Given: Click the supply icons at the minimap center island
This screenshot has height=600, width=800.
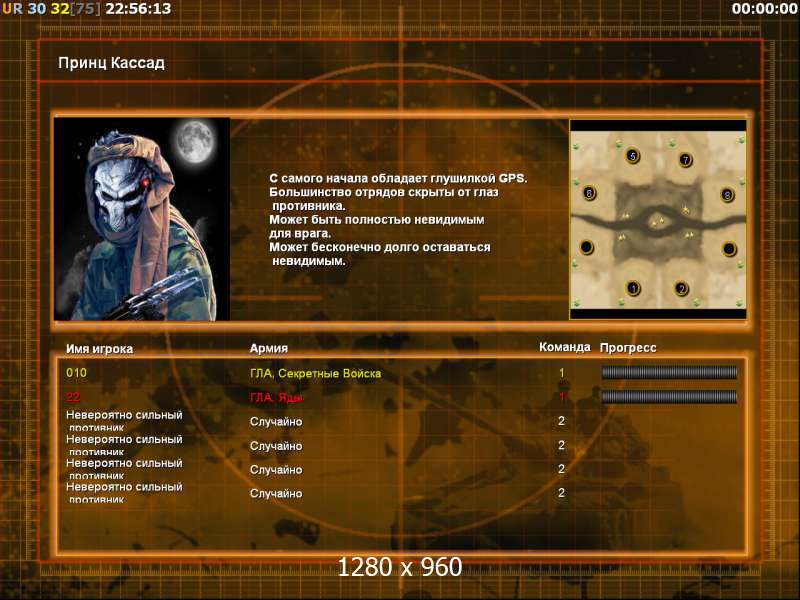Looking at the screenshot, I should [657, 221].
